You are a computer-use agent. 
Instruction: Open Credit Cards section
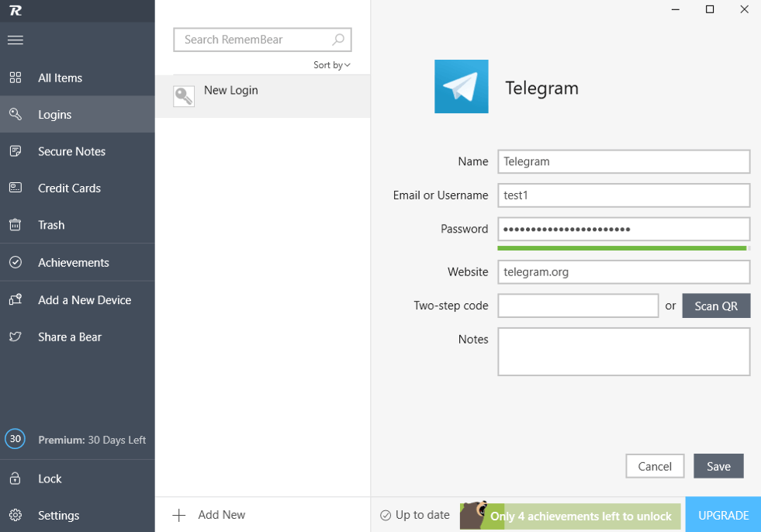click(77, 188)
